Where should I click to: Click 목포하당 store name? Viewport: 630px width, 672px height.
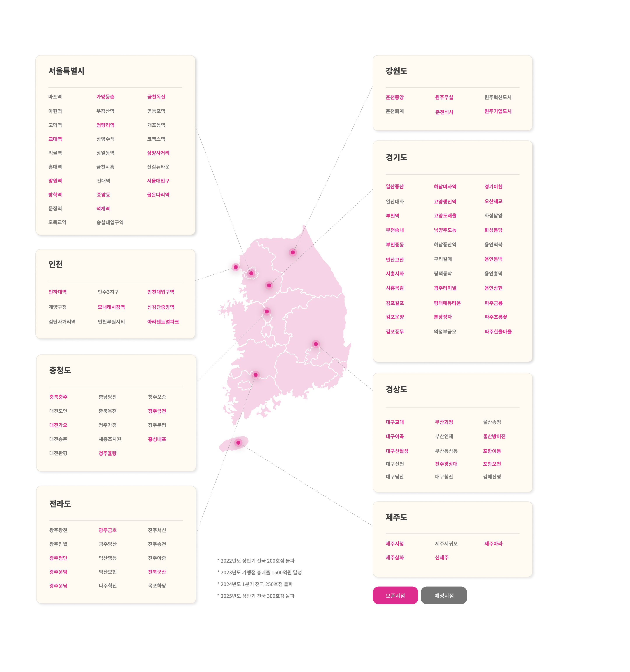pyautogui.click(x=157, y=586)
